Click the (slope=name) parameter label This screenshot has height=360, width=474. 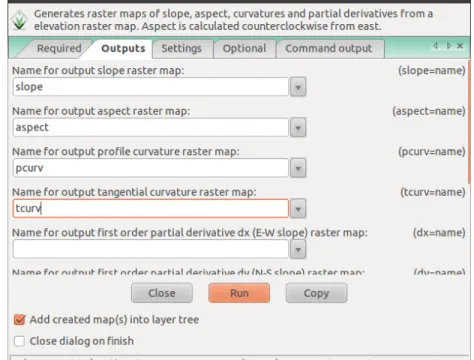431,70
